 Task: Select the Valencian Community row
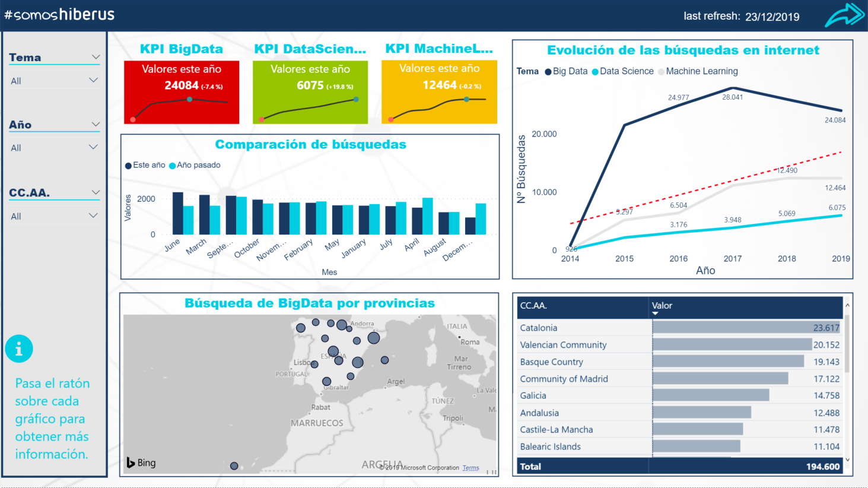pyautogui.click(x=680, y=345)
